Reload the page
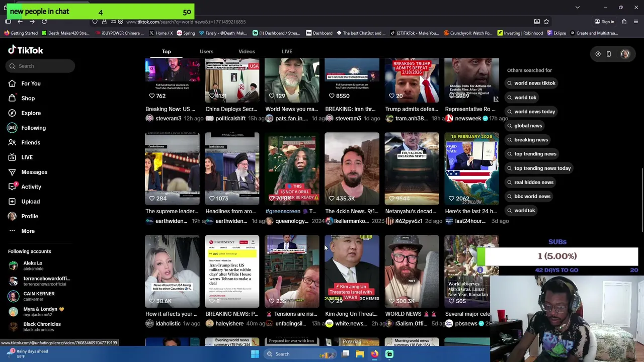644x362 pixels. [x=44, y=22]
